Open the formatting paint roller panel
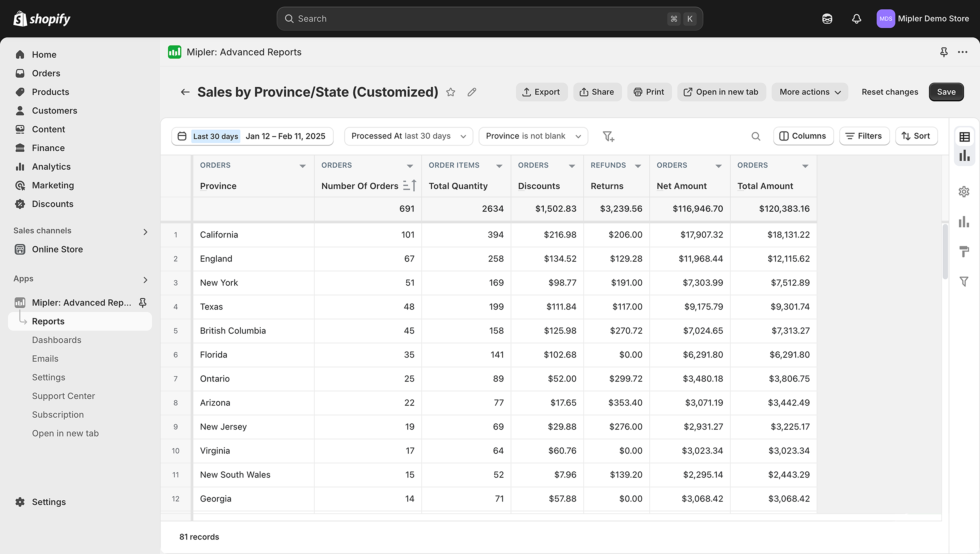Image resolution: width=980 pixels, height=554 pixels. coord(964,252)
